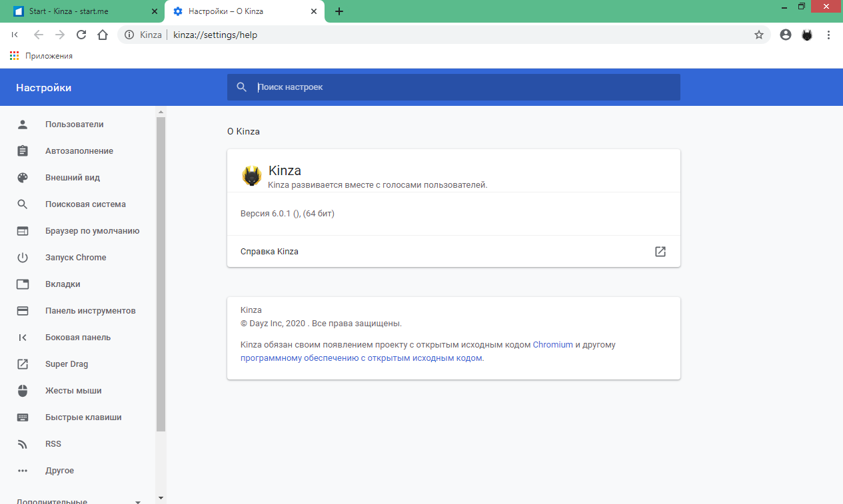Click the search magnifier in the settings search bar
This screenshot has height=504, width=843.
click(242, 87)
